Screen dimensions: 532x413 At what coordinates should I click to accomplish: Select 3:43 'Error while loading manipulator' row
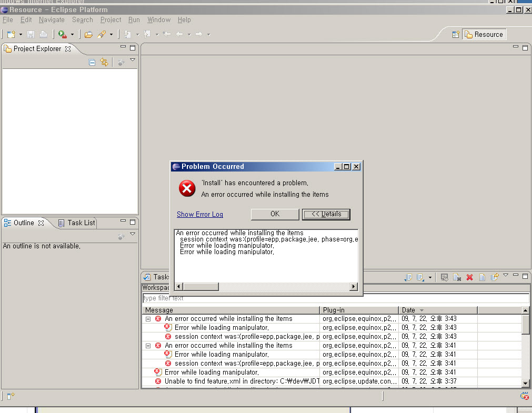point(332,328)
